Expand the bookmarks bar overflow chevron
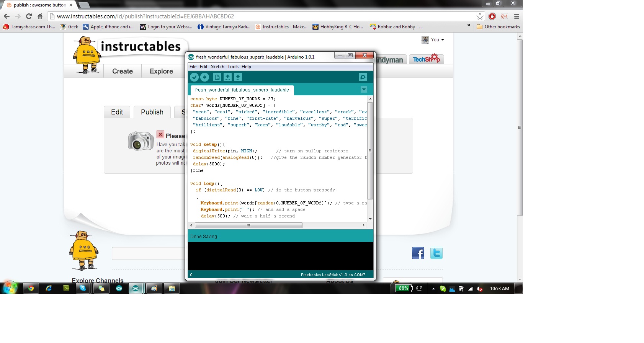644x343 pixels. pyautogui.click(x=469, y=26)
